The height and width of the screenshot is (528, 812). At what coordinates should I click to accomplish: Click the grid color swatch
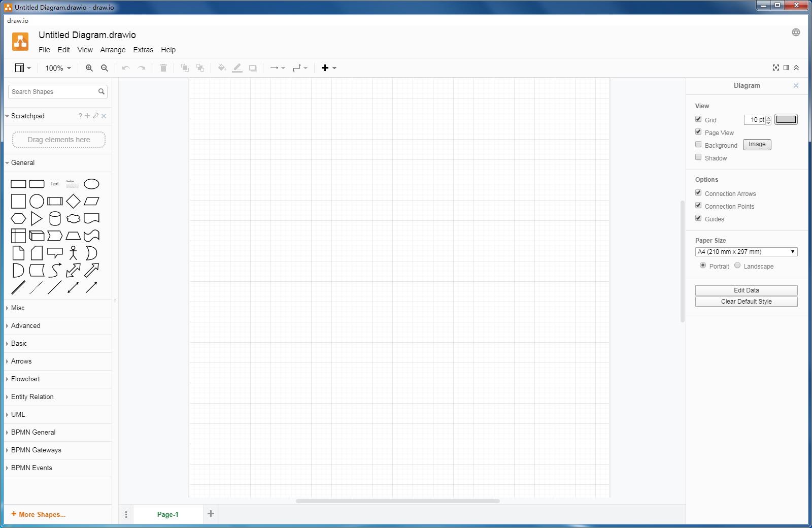click(786, 119)
